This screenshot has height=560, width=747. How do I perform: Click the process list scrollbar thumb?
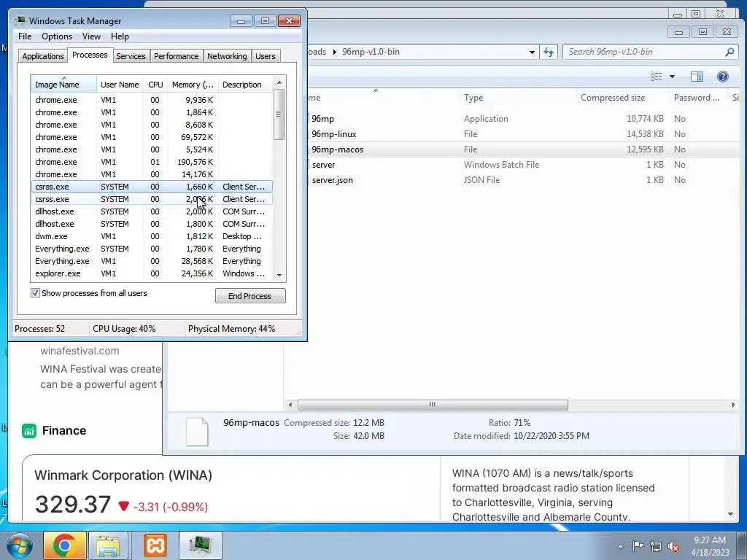pyautogui.click(x=279, y=114)
